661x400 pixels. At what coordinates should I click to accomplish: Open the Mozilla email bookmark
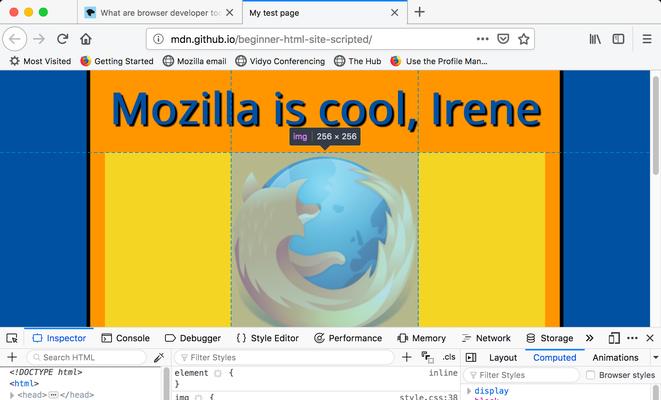pos(194,61)
